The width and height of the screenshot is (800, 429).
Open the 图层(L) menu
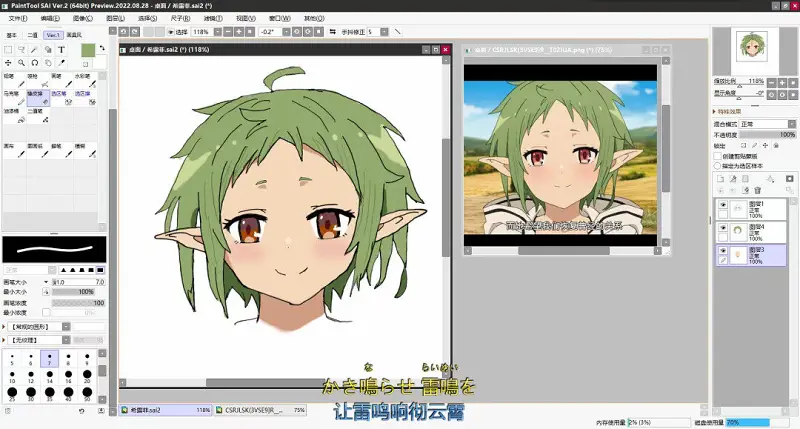coord(115,18)
